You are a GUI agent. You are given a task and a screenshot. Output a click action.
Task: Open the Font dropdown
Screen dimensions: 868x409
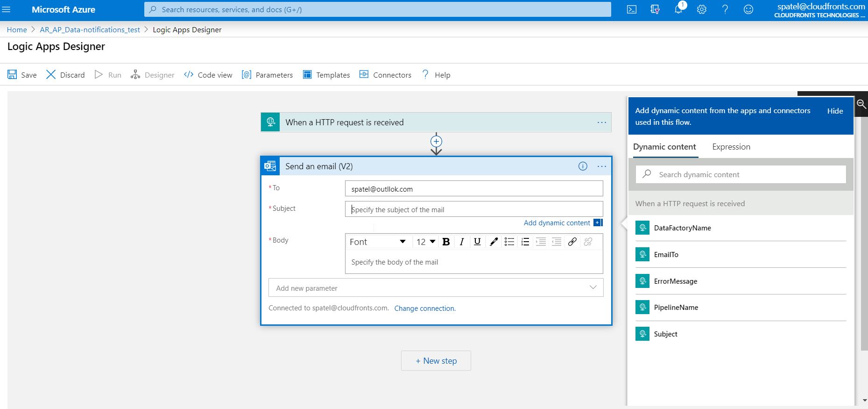(378, 242)
